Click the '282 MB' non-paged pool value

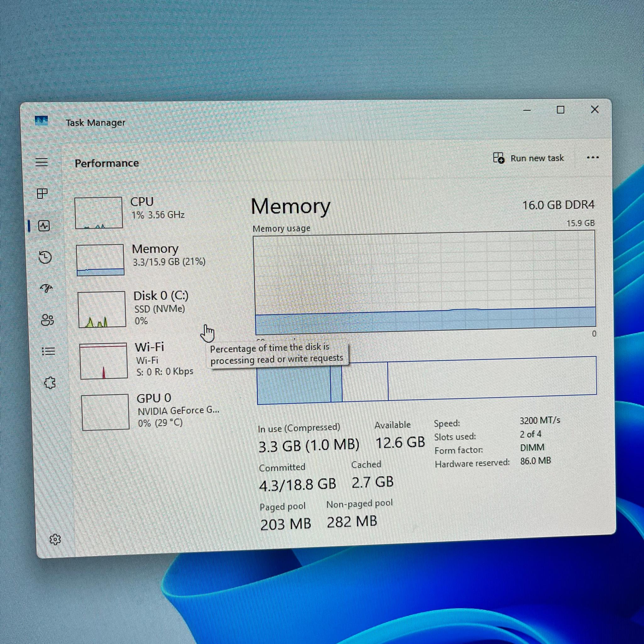click(x=352, y=522)
